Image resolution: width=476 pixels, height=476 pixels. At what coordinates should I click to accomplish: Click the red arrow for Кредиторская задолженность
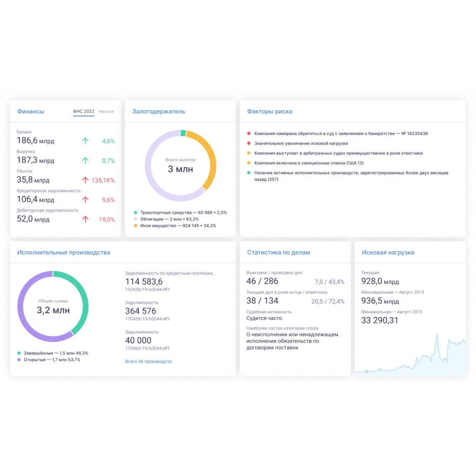click(x=85, y=200)
